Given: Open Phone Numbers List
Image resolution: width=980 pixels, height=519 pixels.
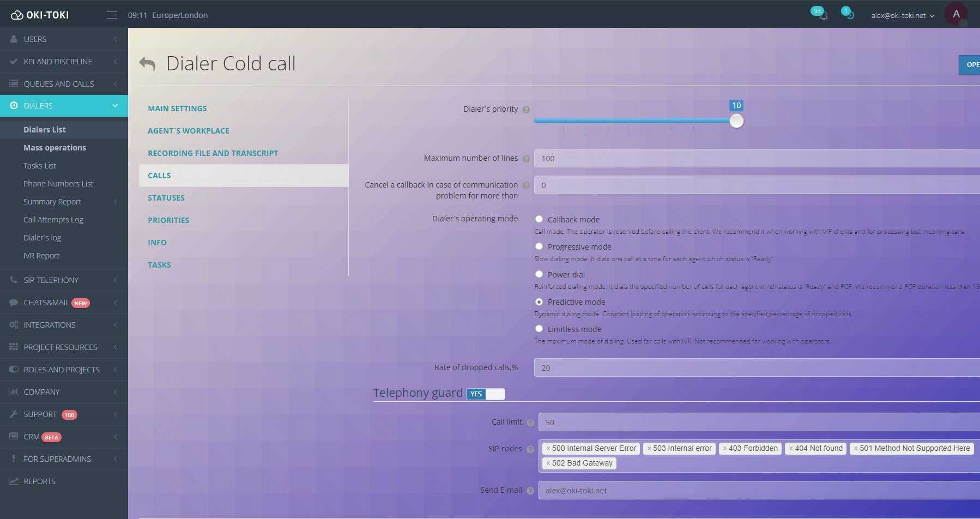Looking at the screenshot, I should pos(58,184).
